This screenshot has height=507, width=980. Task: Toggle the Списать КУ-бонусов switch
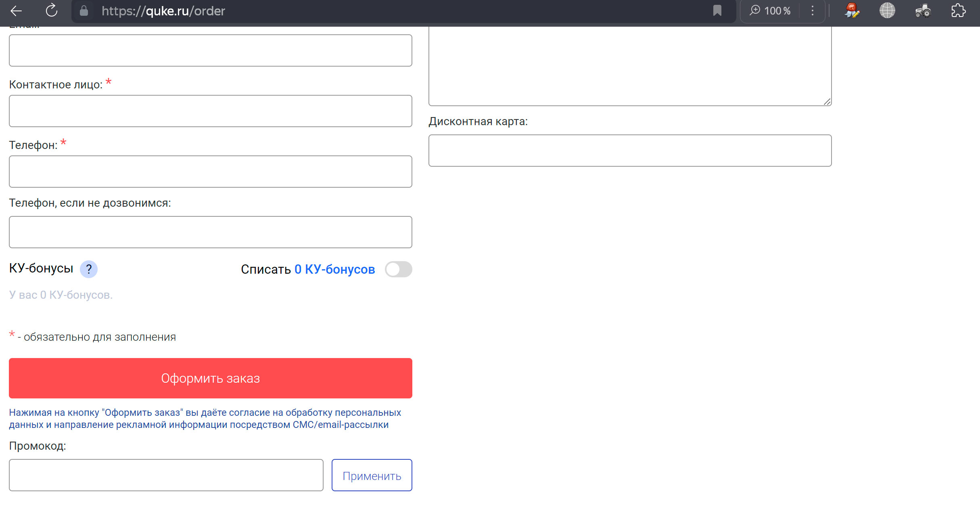(398, 269)
